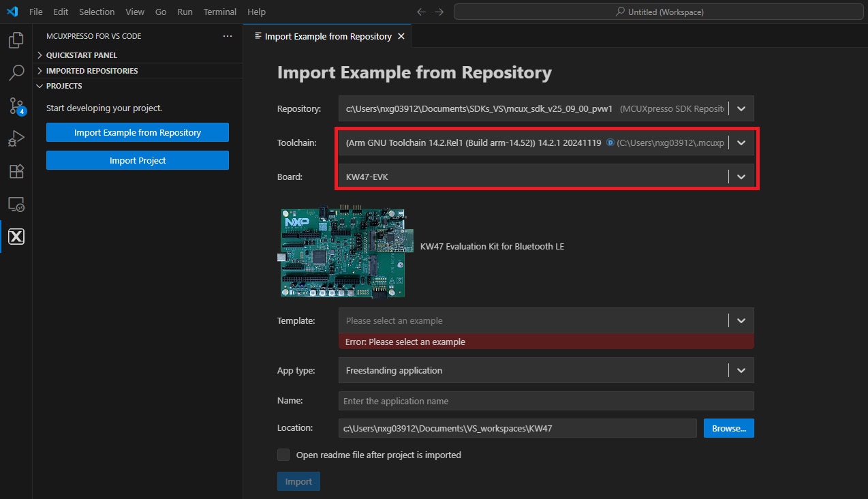
Task: Open the Template example selector
Action: pyautogui.click(x=742, y=320)
